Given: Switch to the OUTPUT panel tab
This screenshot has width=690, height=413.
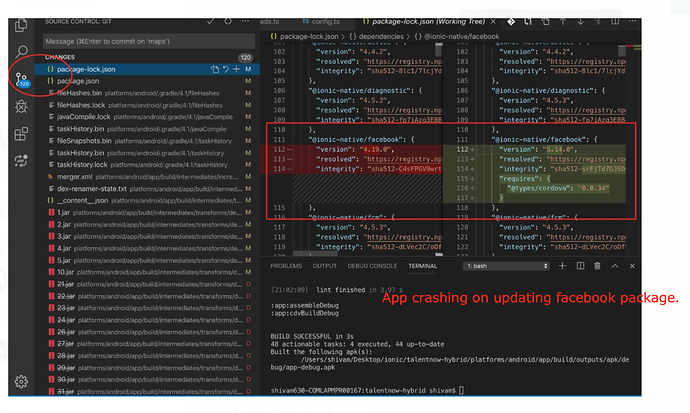Looking at the screenshot, I should (325, 266).
